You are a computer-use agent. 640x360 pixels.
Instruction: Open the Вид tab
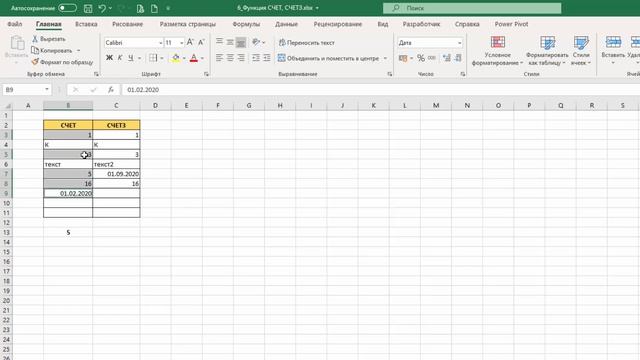(x=383, y=24)
